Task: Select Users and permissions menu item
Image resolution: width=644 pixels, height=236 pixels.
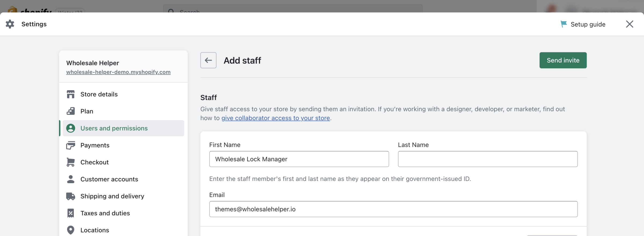Action: [x=123, y=128]
